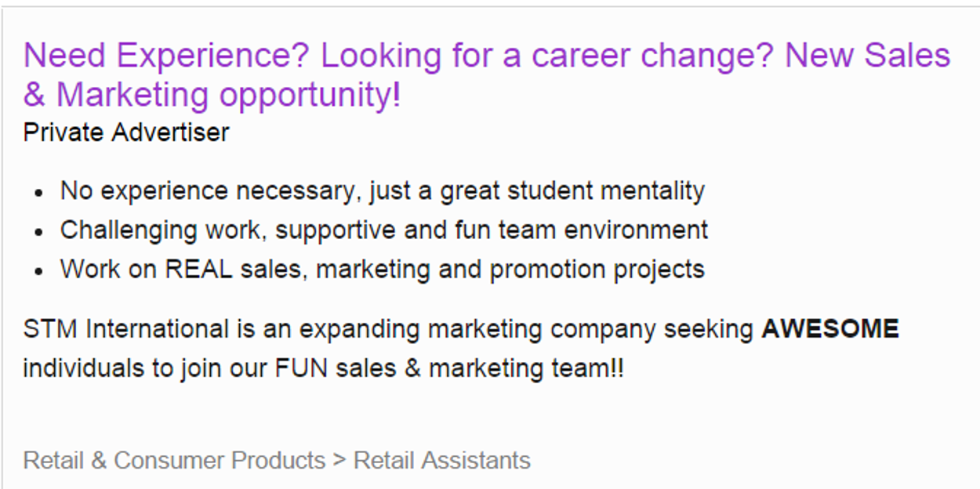Click the STM International company name
980x489 pixels.
(x=126, y=328)
